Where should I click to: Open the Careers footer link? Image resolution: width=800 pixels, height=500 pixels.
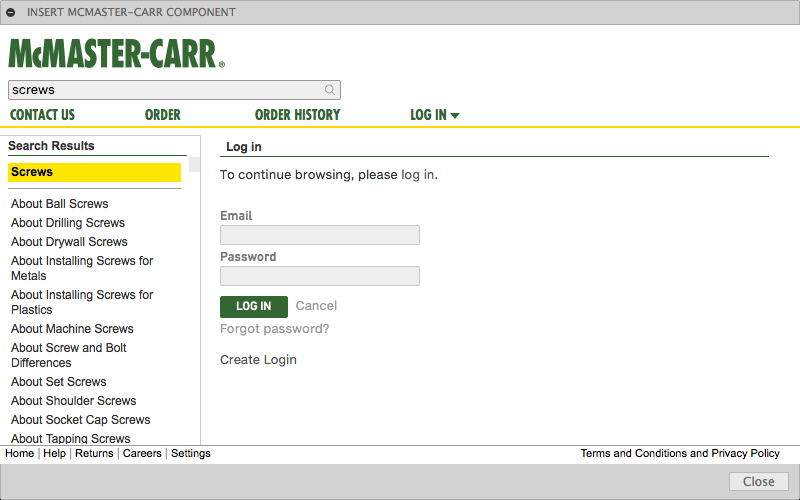(x=142, y=453)
